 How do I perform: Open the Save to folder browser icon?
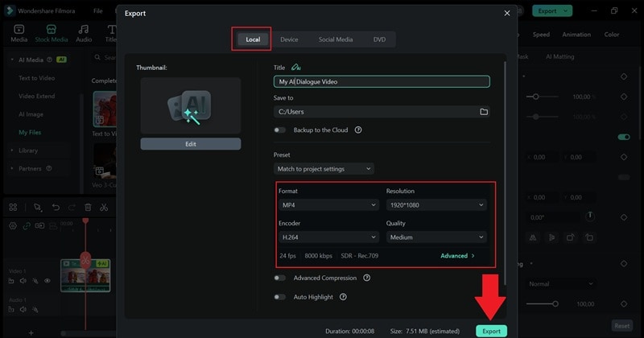coord(484,112)
